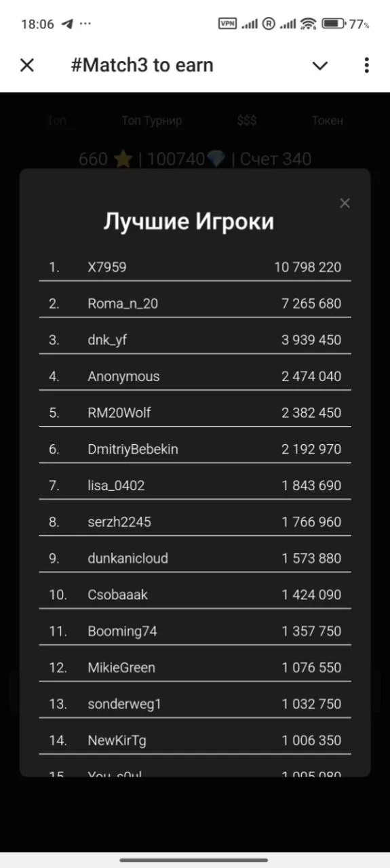Open the three-dot options menu
This screenshot has width=390, height=868.
pyautogui.click(x=366, y=65)
